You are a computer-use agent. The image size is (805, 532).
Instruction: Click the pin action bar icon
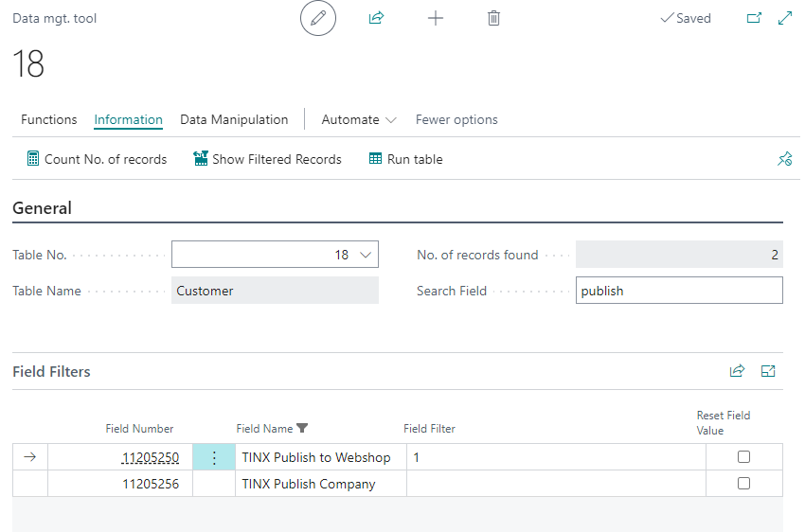pos(784,159)
